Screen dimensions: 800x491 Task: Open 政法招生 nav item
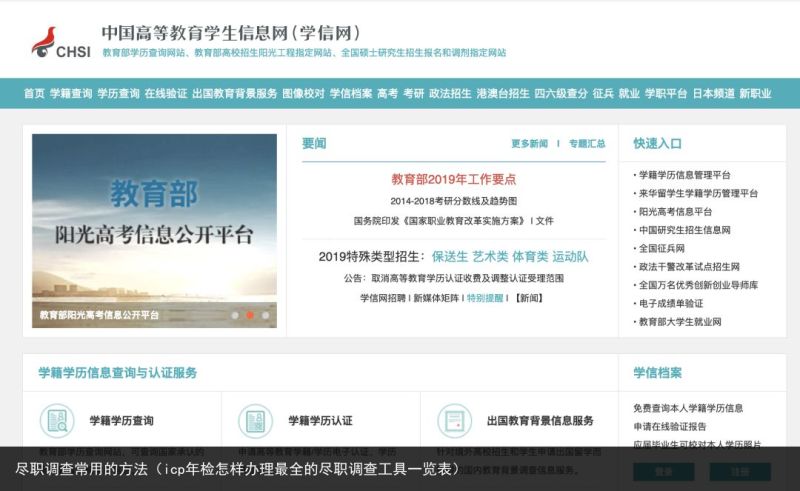451,93
